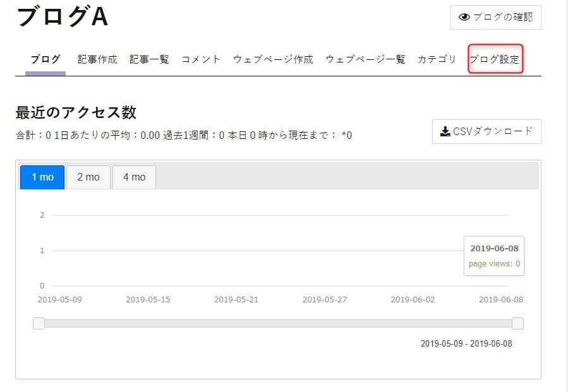Screen dimensions: 568x392
Task: Open the 記事一覧 tab
Action: pos(149,59)
